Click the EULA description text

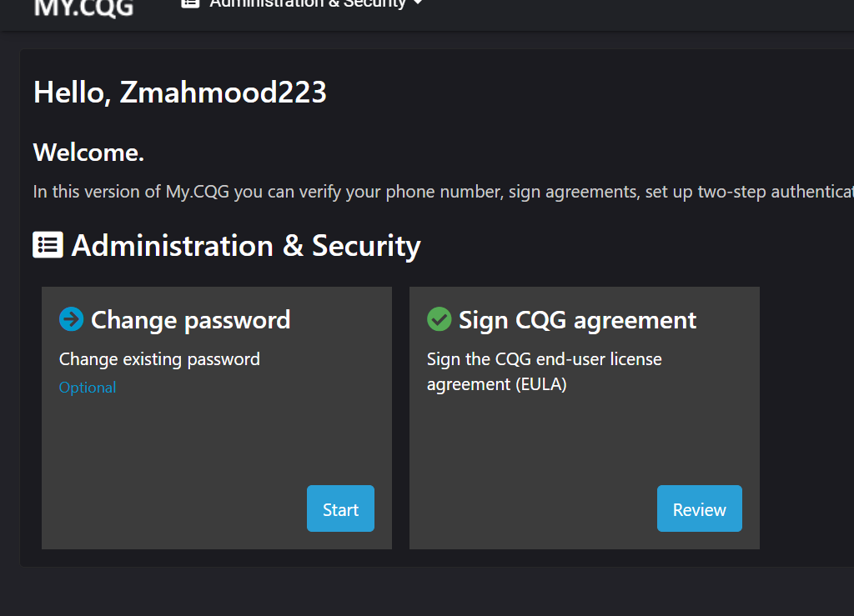[x=544, y=372]
